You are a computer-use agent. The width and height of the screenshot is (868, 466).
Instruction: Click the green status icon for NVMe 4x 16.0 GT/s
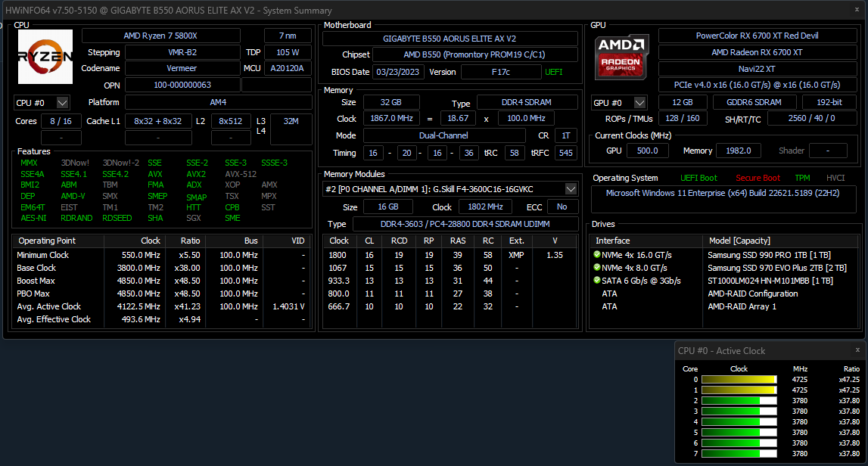click(597, 255)
